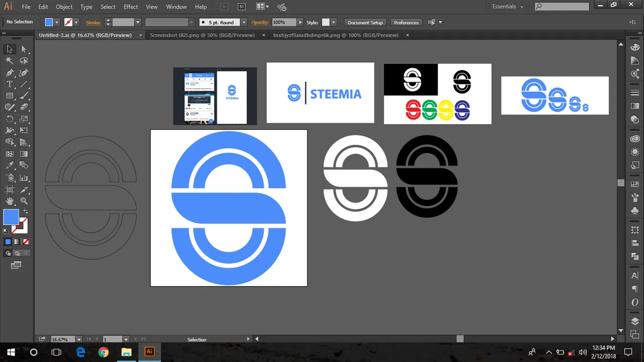Select the Column Graph tool
Image resolution: width=644 pixels, height=362 pixels.
[24, 177]
